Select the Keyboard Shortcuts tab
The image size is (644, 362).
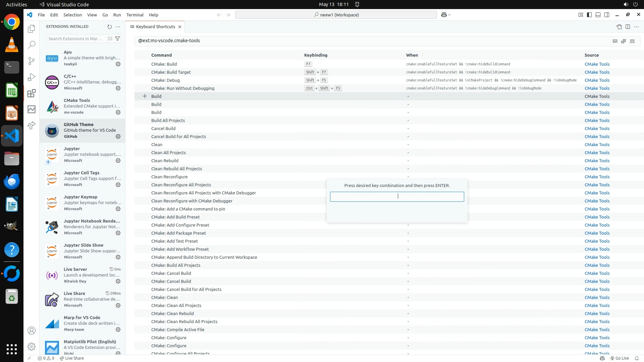click(x=155, y=26)
